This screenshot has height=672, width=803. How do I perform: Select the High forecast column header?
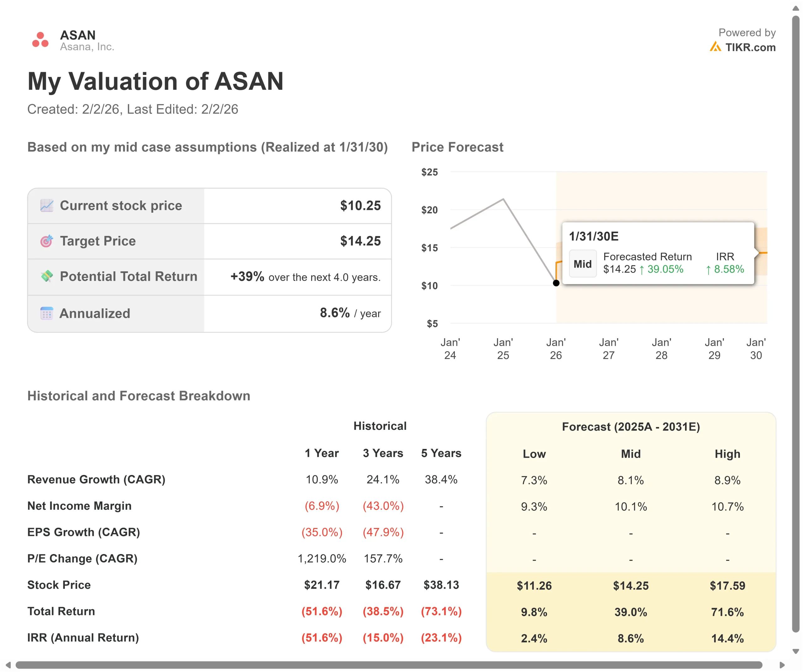(x=727, y=454)
